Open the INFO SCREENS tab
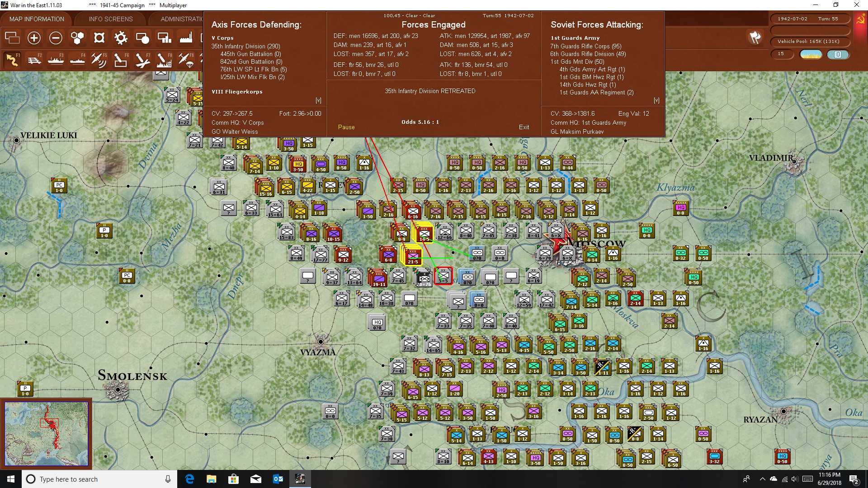 [111, 19]
